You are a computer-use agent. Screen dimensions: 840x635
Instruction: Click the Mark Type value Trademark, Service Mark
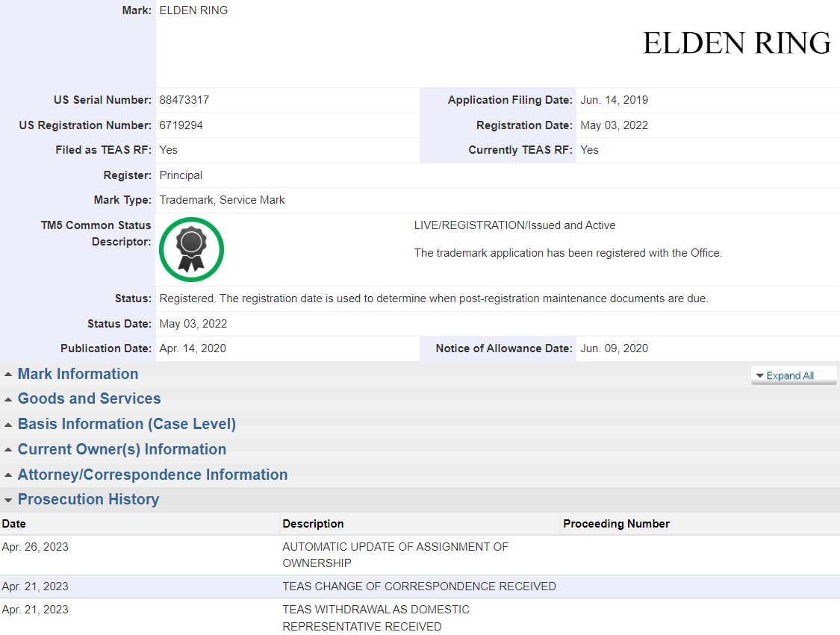(x=222, y=200)
